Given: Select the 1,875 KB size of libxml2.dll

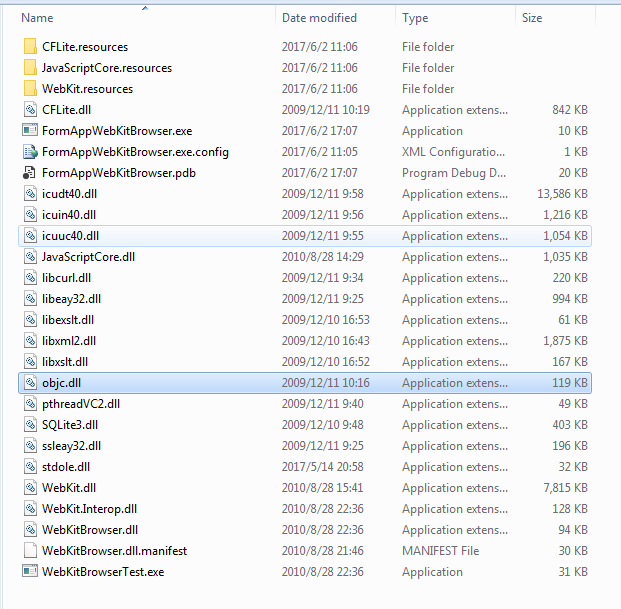Looking at the screenshot, I should [566, 341].
